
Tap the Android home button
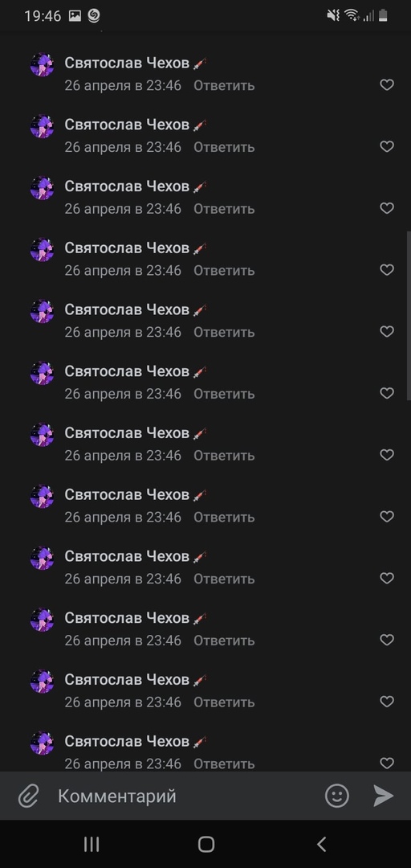205,844
